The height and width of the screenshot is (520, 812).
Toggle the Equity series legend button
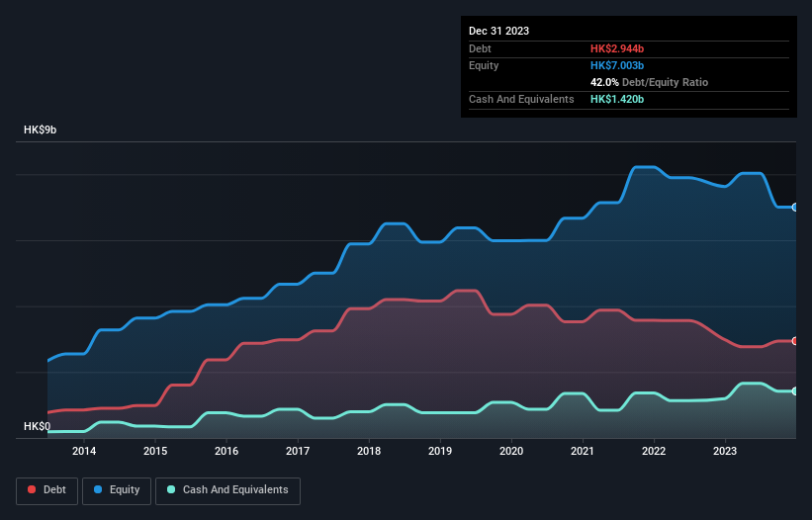[x=117, y=490]
